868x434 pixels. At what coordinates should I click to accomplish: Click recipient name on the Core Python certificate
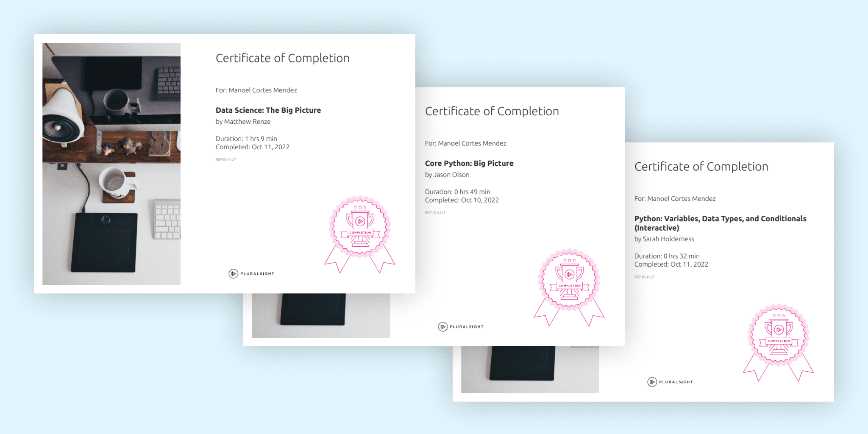pyautogui.click(x=472, y=144)
